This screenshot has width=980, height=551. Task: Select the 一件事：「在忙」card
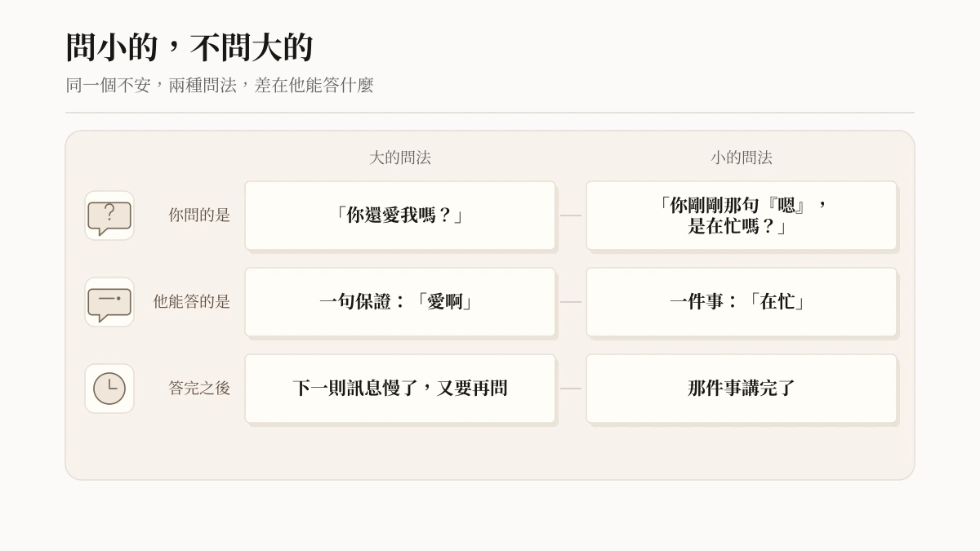pyautogui.click(x=742, y=302)
